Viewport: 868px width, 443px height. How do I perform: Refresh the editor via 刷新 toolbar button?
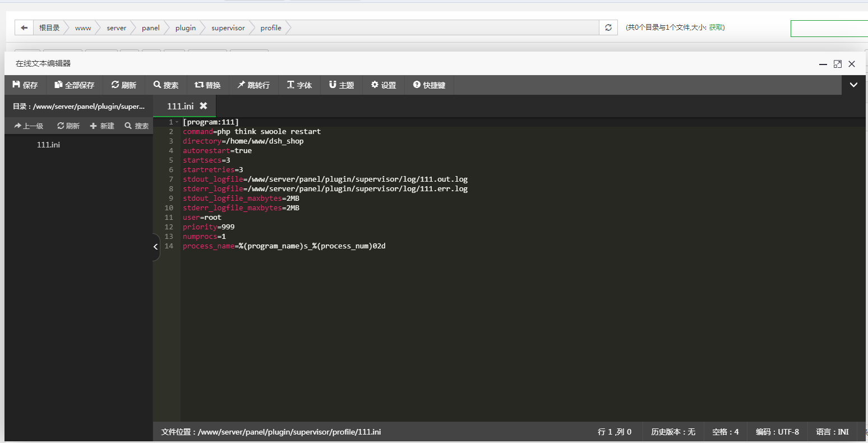124,85
